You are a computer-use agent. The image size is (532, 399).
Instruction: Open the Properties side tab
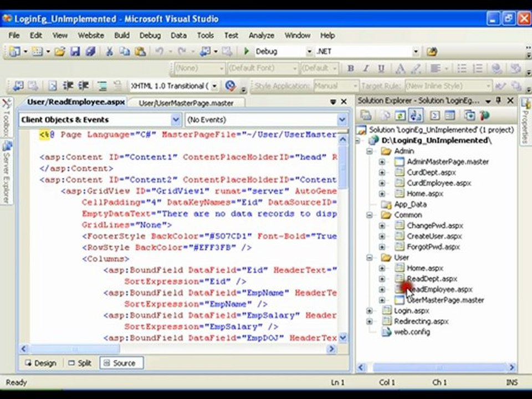click(525, 121)
